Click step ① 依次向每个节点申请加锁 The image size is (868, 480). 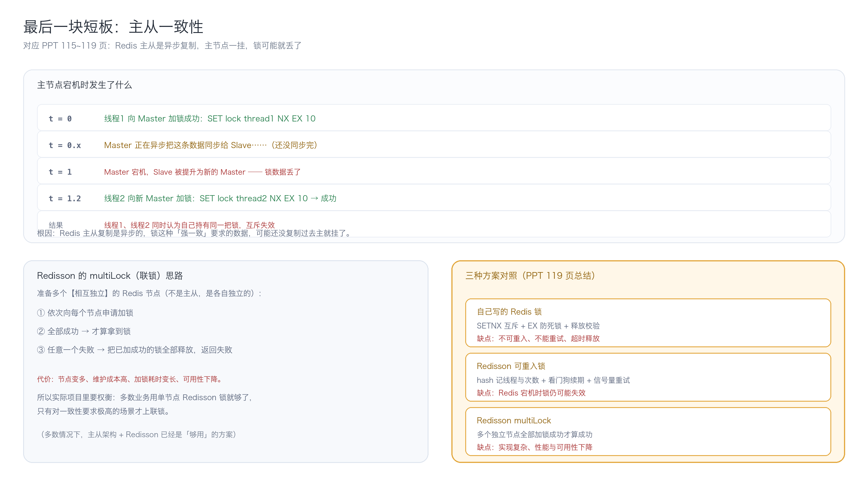pos(85,313)
